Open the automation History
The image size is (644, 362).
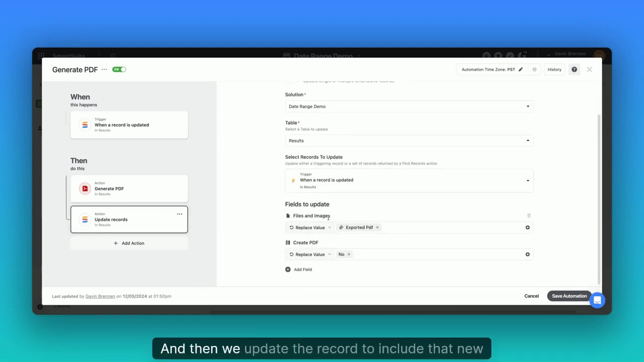coord(554,69)
